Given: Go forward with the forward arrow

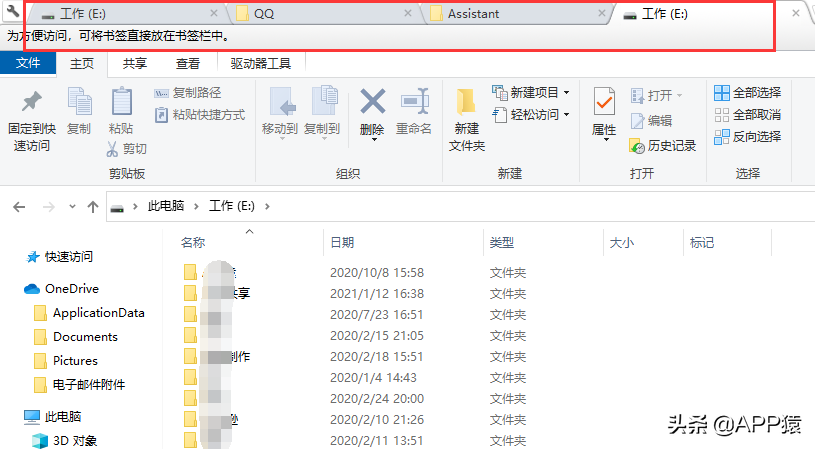Looking at the screenshot, I should pyautogui.click(x=48, y=207).
